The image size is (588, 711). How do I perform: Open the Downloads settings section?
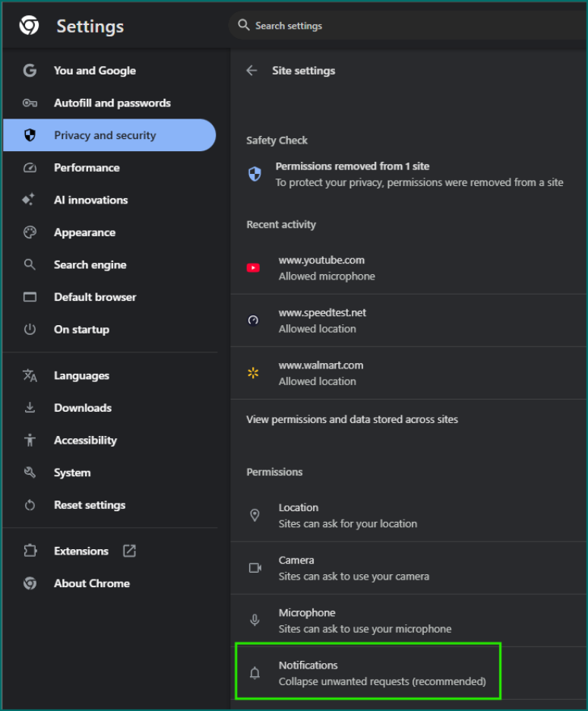click(82, 408)
